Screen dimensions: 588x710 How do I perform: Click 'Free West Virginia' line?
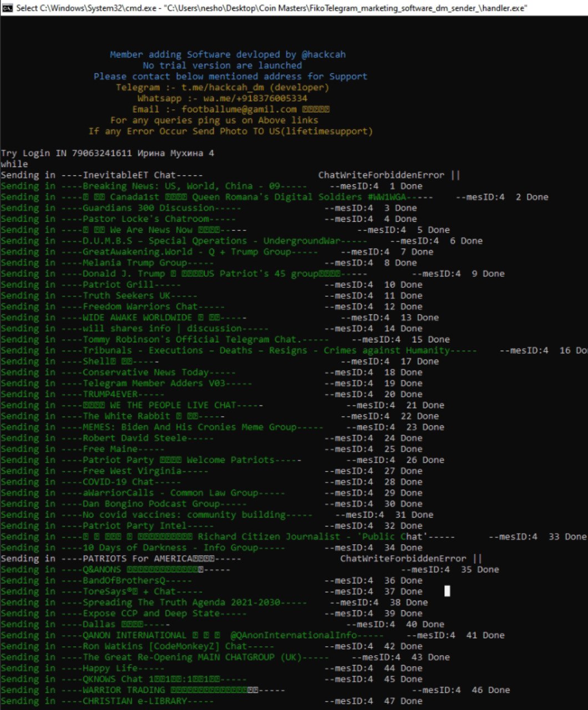[x=211, y=471]
